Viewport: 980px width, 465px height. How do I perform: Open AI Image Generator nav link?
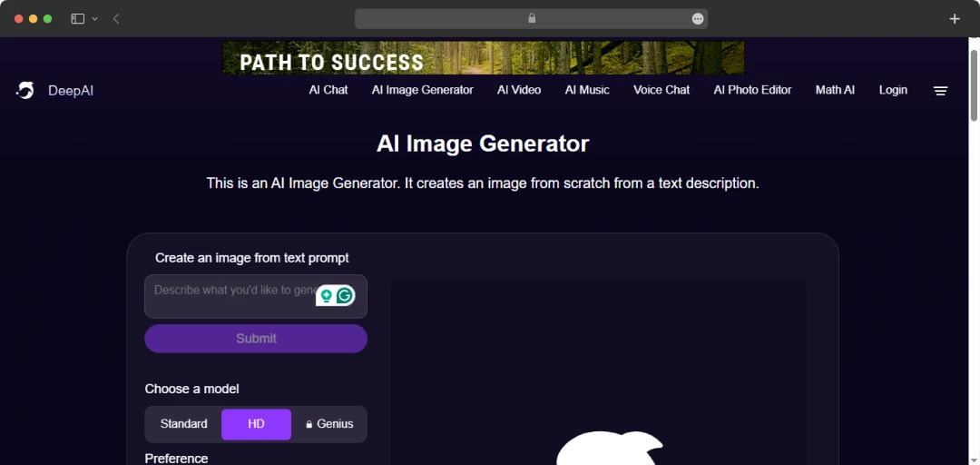423,90
